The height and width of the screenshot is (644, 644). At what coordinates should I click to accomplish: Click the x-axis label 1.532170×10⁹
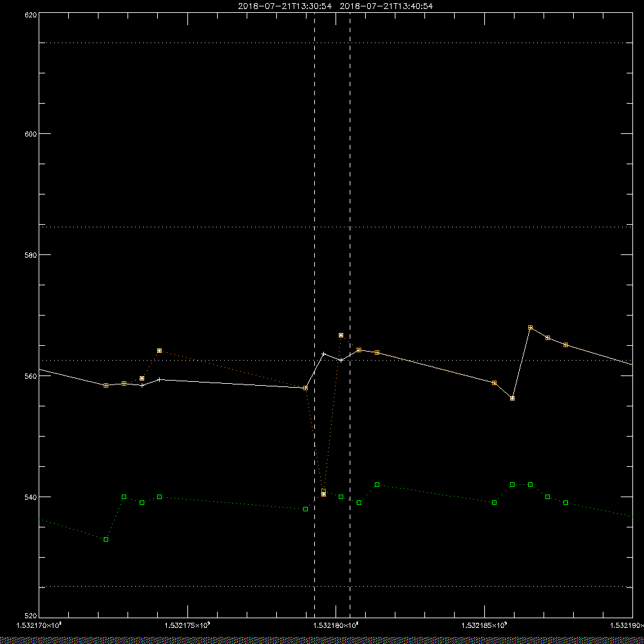click(39, 625)
